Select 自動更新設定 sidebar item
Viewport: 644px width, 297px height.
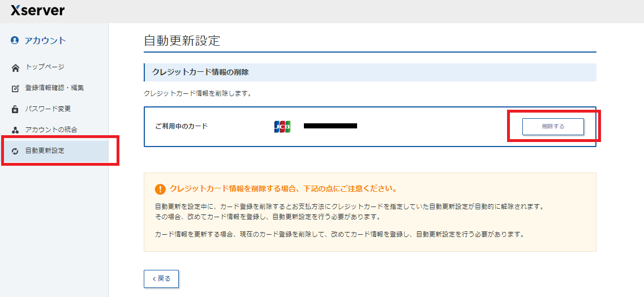45,150
